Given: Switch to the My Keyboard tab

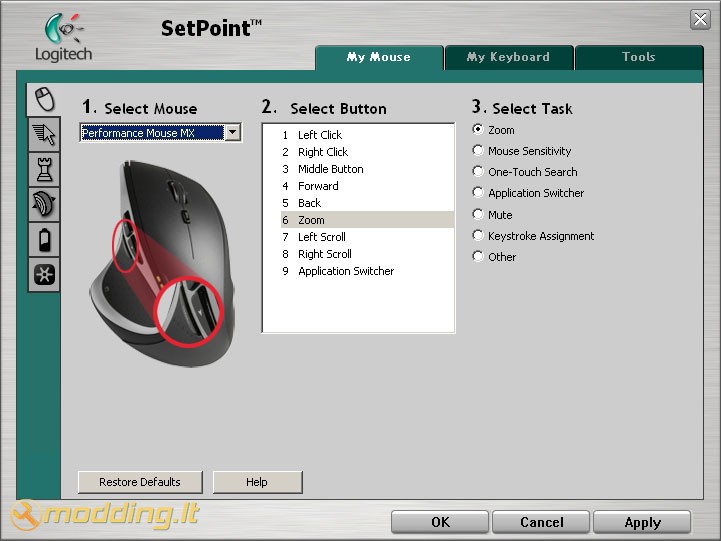Looking at the screenshot, I should coord(509,57).
